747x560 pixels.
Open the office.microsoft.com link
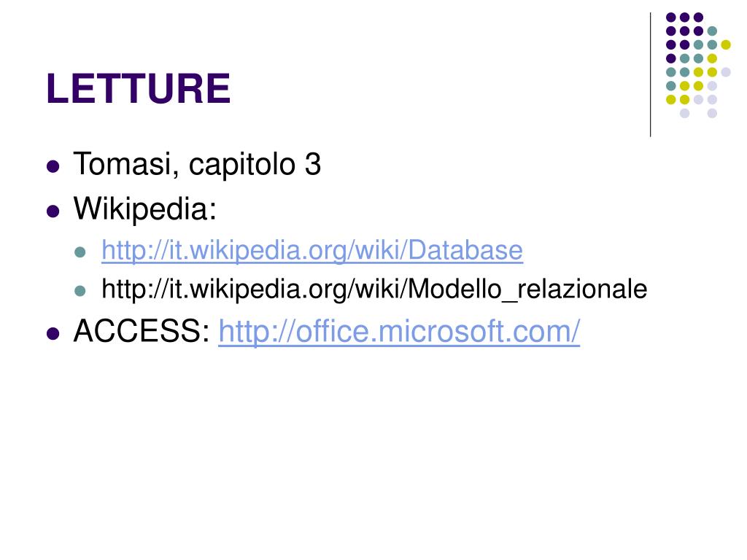pos(399,331)
